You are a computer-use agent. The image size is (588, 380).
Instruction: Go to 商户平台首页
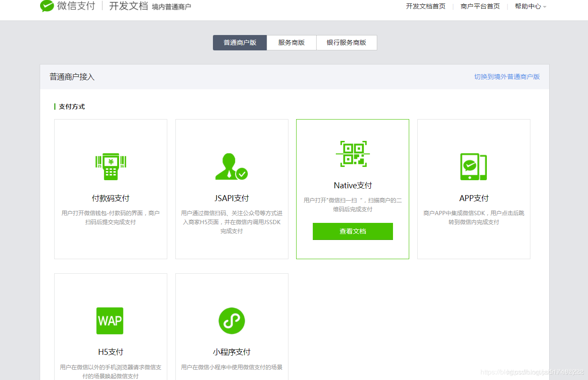pyautogui.click(x=480, y=6)
